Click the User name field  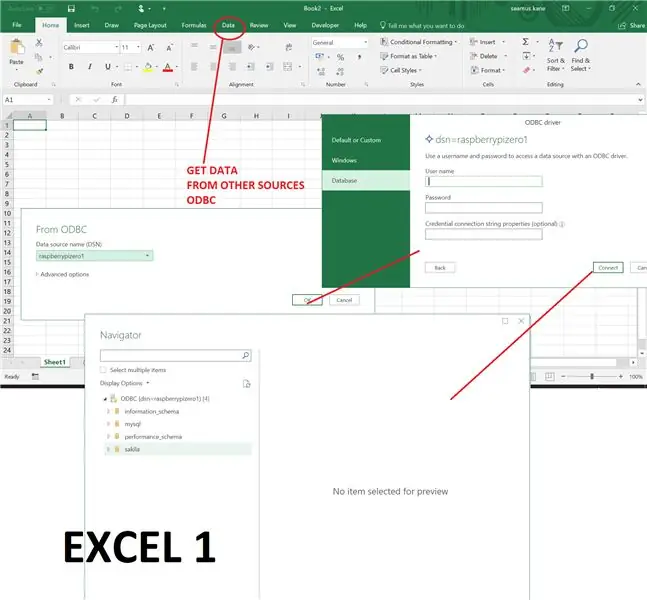coord(484,181)
